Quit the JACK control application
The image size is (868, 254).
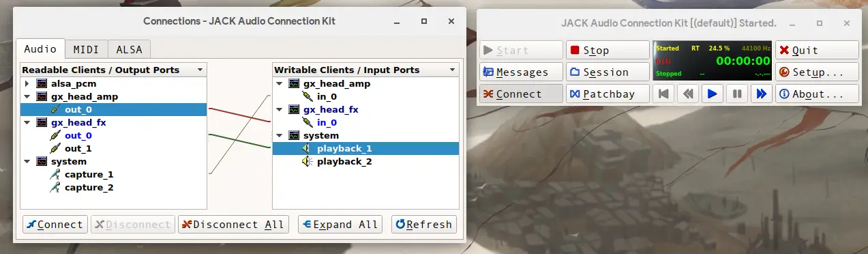click(x=817, y=50)
